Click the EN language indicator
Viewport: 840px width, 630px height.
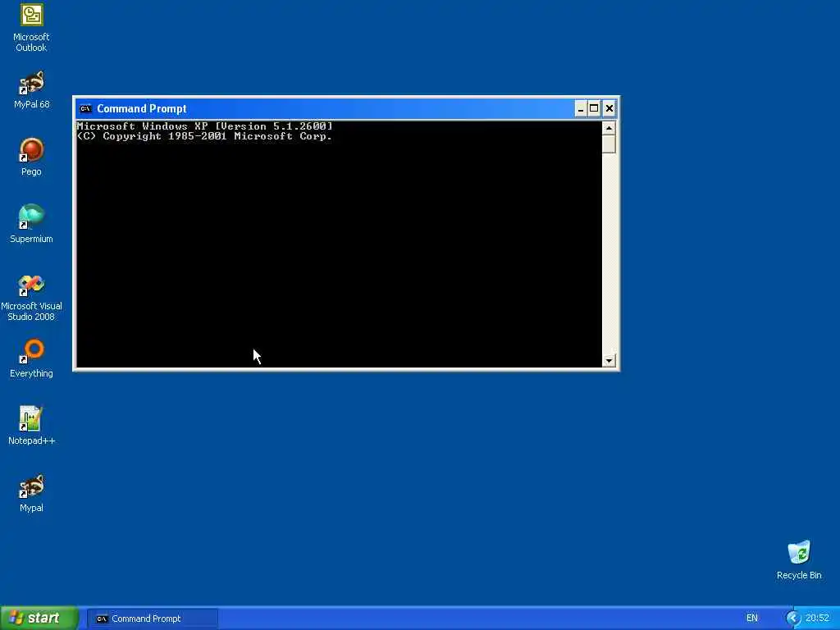click(x=752, y=619)
